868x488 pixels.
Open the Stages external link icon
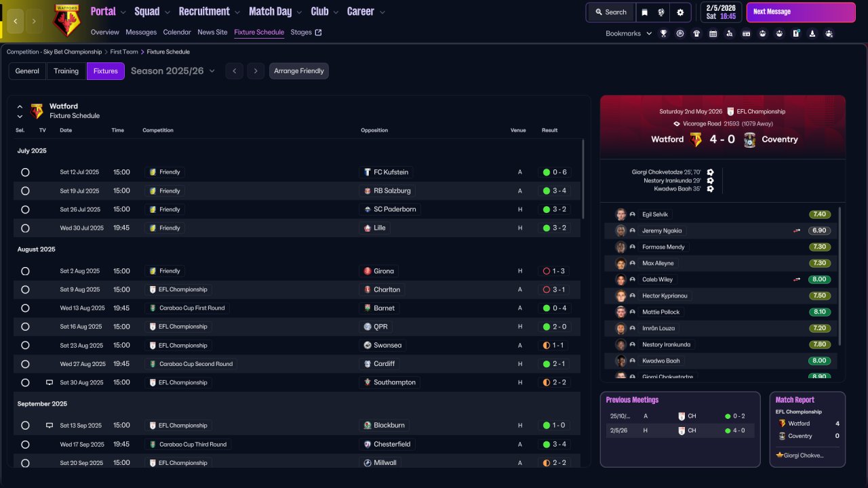point(319,33)
